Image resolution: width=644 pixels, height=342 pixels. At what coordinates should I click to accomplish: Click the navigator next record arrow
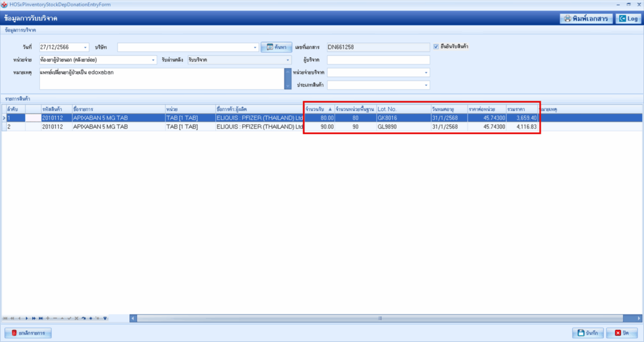pos(27,318)
